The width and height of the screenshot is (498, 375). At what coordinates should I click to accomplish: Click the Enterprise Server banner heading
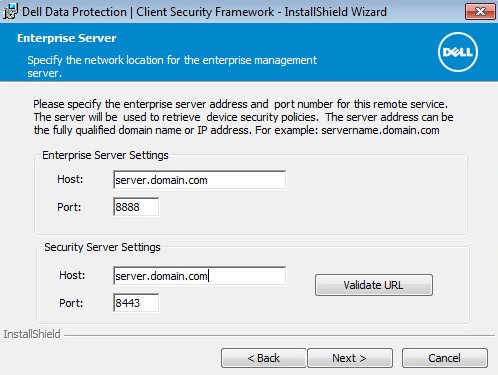click(x=67, y=38)
